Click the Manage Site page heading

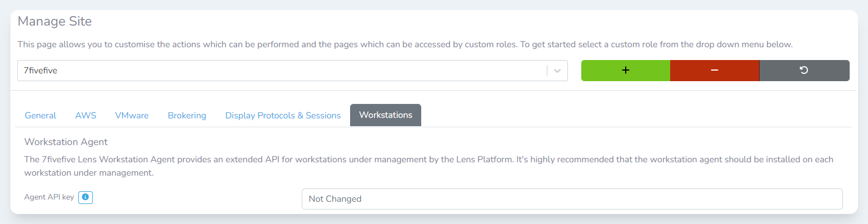54,22
